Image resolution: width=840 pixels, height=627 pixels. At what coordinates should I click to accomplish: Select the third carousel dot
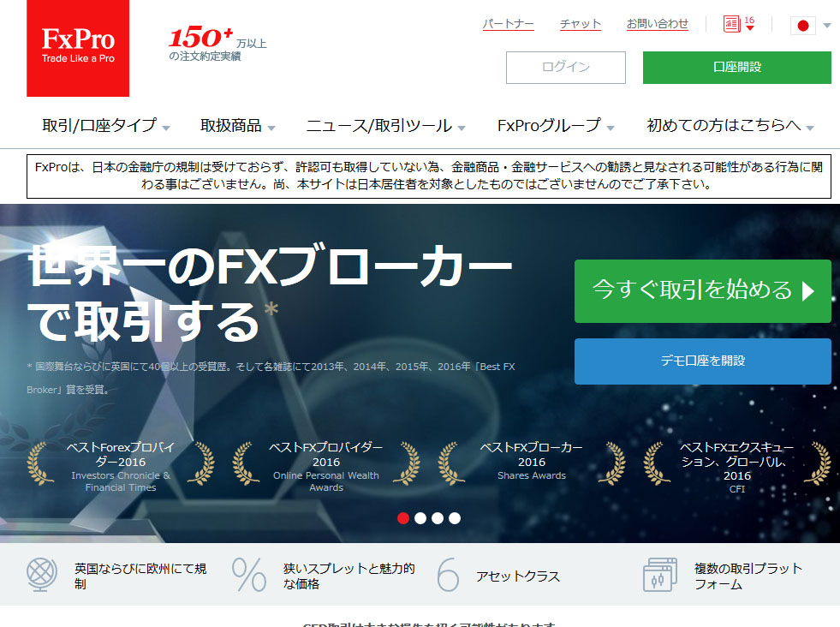point(438,518)
